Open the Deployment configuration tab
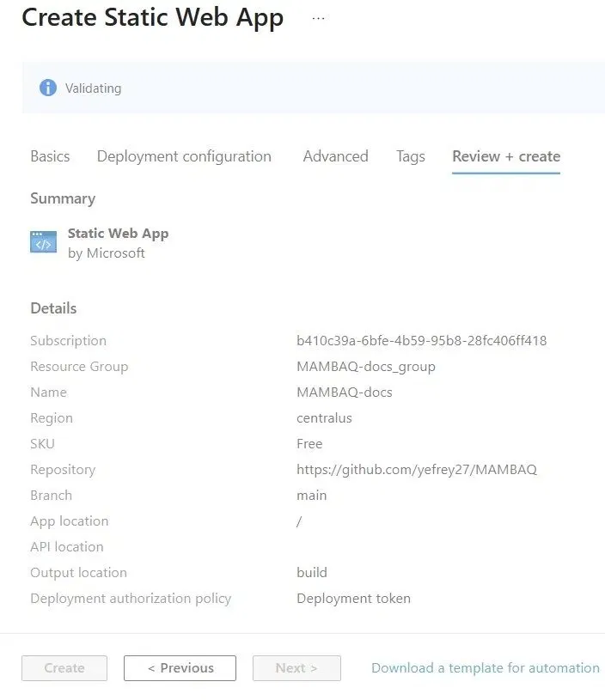605x700 pixels. pos(184,156)
